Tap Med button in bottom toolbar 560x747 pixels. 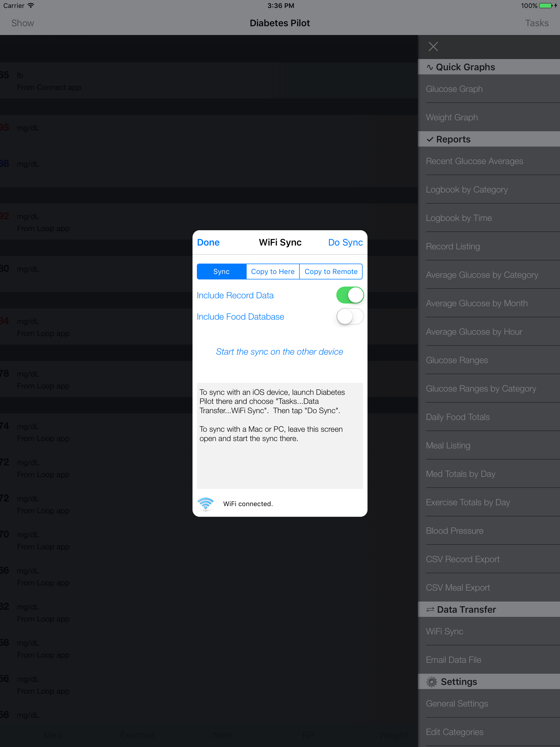pos(52,735)
